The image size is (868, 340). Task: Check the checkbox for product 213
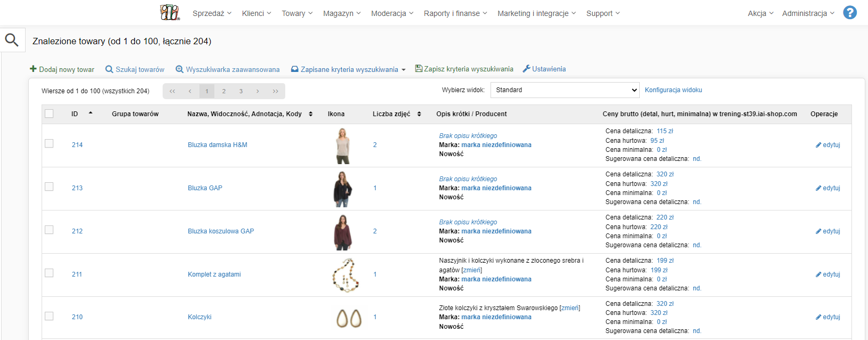pos(49,187)
